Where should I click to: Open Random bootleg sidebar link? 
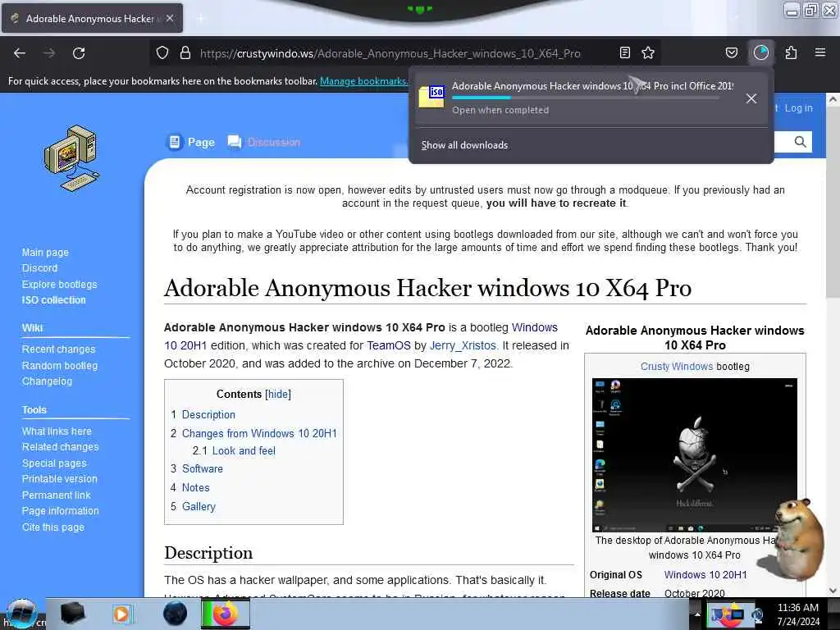[59, 365]
